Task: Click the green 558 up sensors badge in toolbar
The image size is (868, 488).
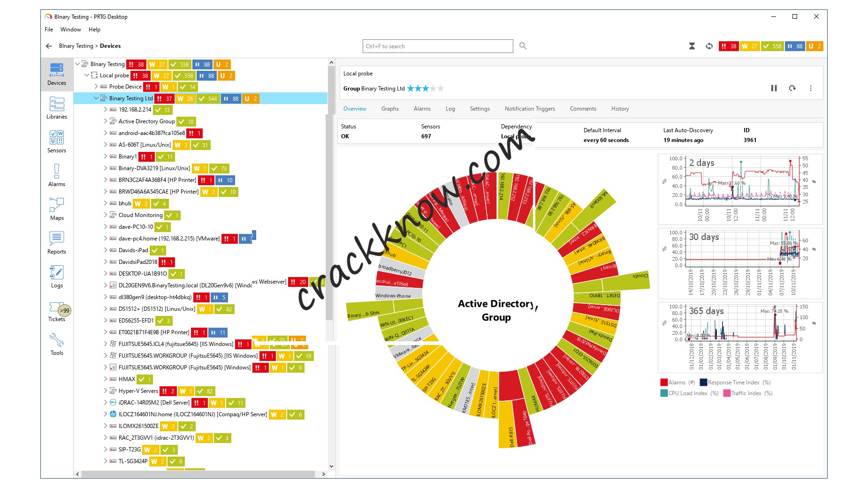Action: 772,46
